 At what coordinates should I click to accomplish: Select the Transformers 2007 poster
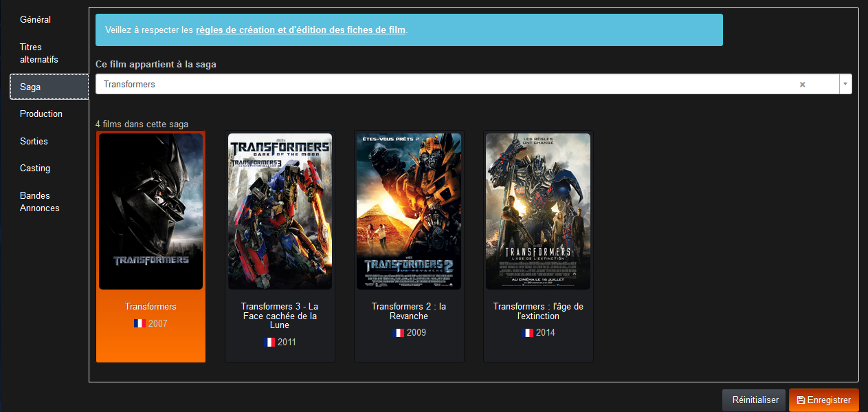click(x=151, y=211)
